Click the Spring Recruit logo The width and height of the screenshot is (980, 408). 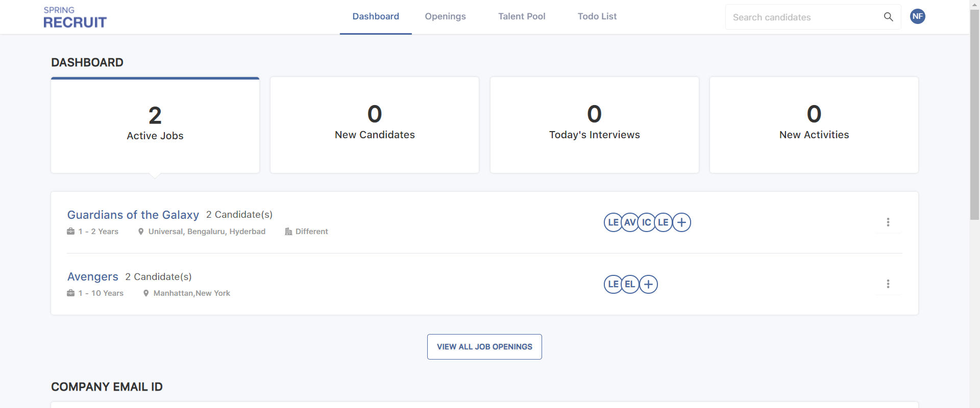75,17
